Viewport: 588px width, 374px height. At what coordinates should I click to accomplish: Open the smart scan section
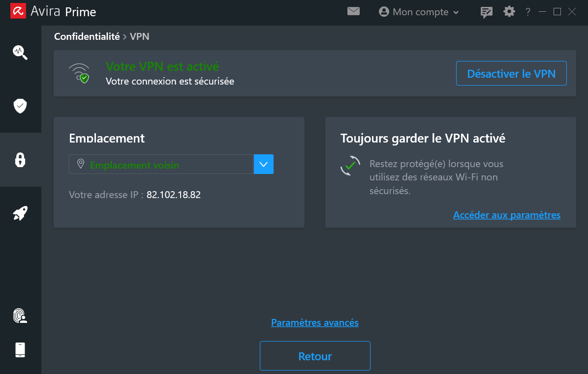(20, 53)
